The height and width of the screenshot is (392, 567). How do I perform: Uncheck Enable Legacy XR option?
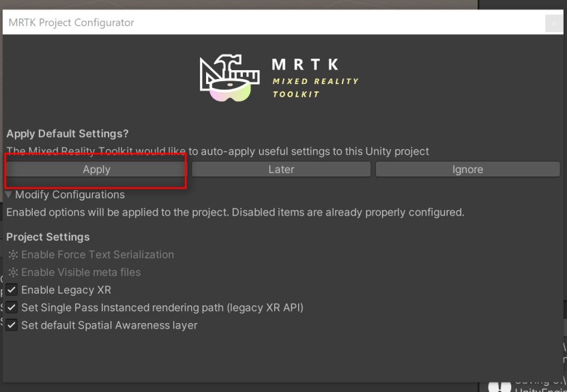coord(12,290)
